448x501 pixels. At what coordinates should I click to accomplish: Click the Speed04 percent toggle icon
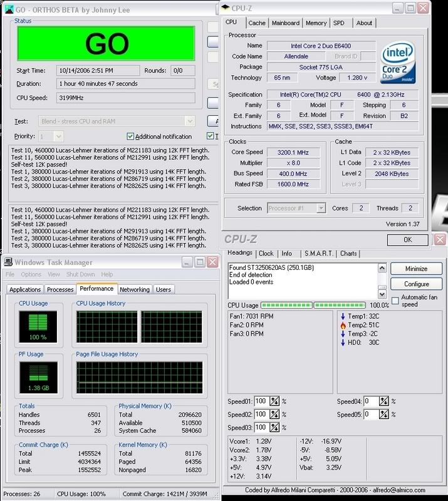383,401
